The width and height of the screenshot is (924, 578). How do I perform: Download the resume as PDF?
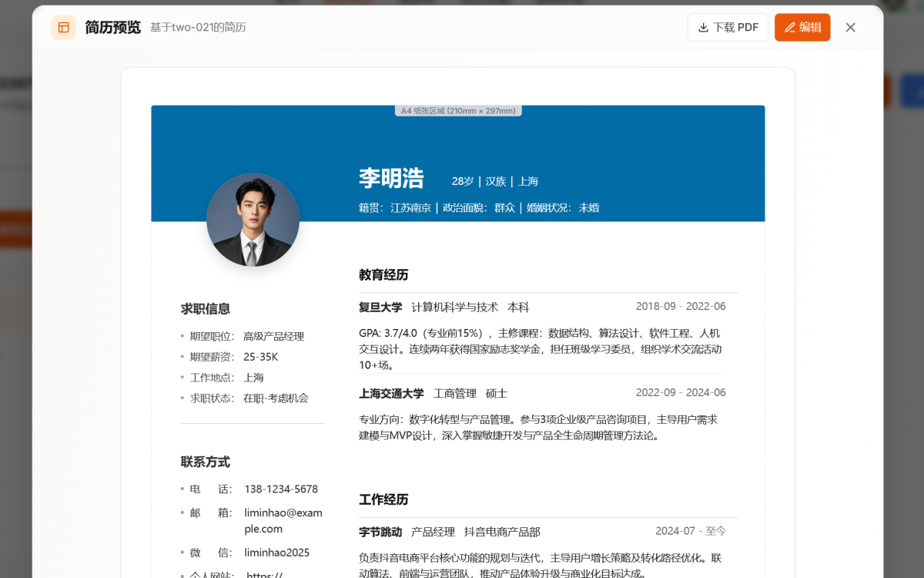tap(728, 28)
